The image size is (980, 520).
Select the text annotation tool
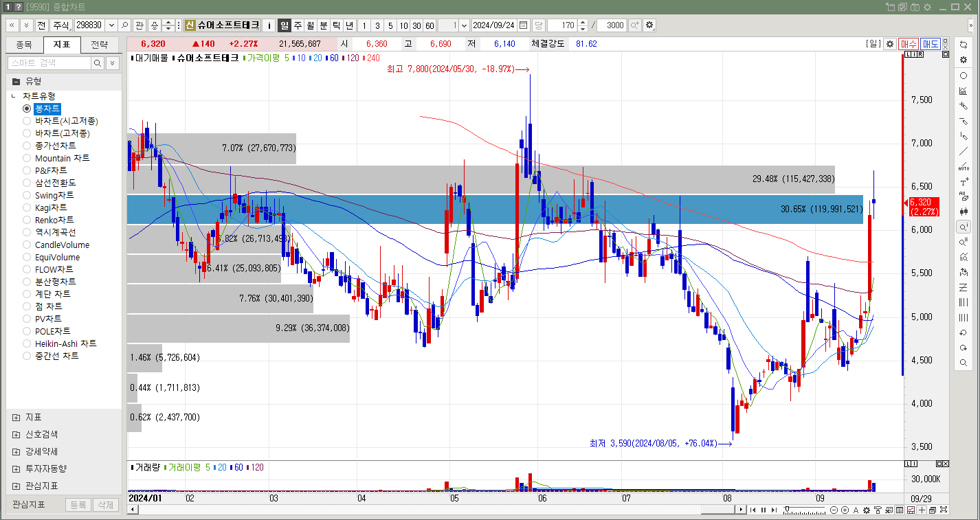[x=964, y=181]
